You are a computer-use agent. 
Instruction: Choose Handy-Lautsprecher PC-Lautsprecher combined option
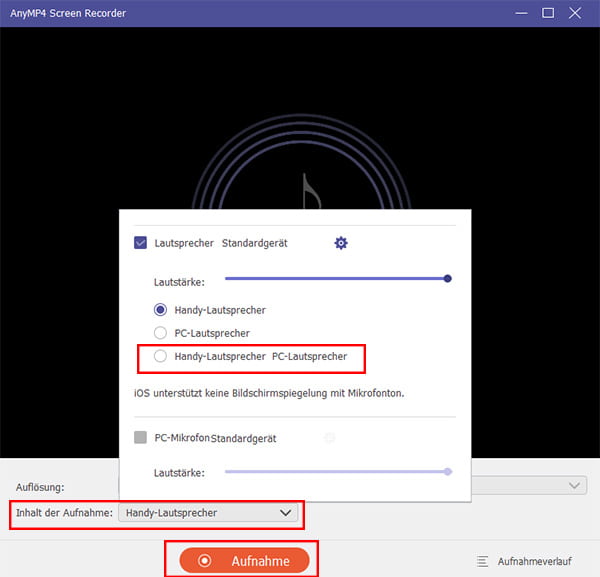tap(160, 356)
